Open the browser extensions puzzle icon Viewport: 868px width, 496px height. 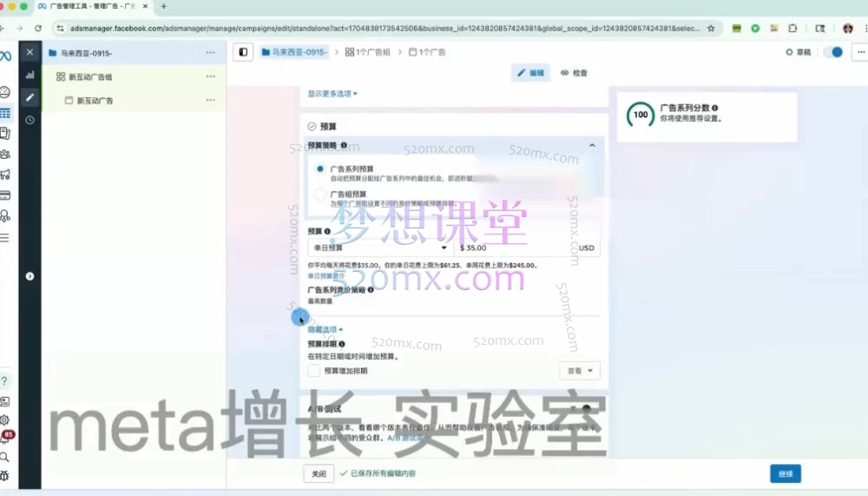(792, 29)
